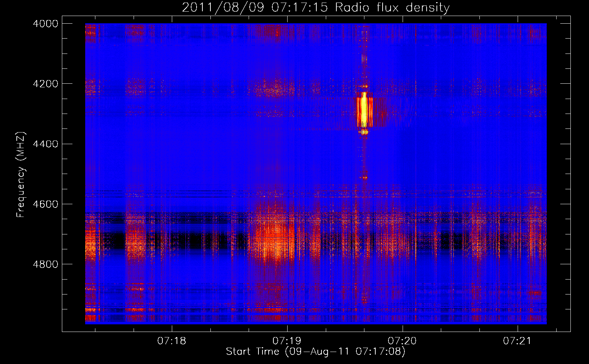
Task: Click the 07:21 time tick label
Action: click(x=518, y=341)
